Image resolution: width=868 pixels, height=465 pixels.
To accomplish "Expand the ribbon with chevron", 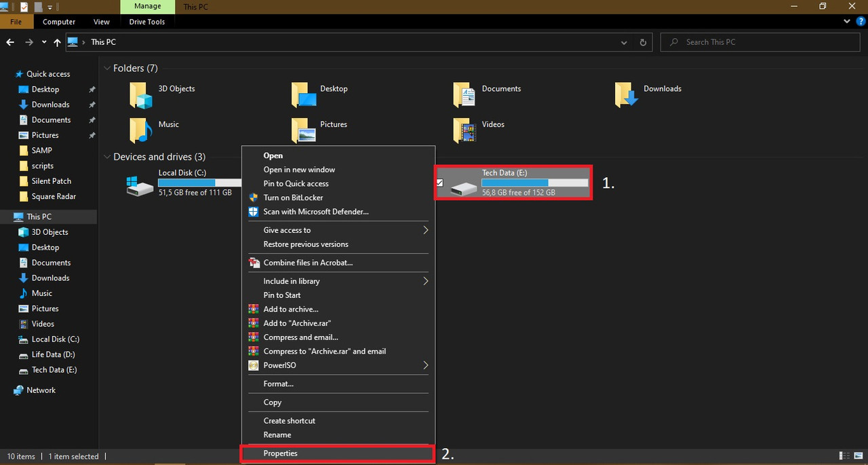I will click(846, 22).
